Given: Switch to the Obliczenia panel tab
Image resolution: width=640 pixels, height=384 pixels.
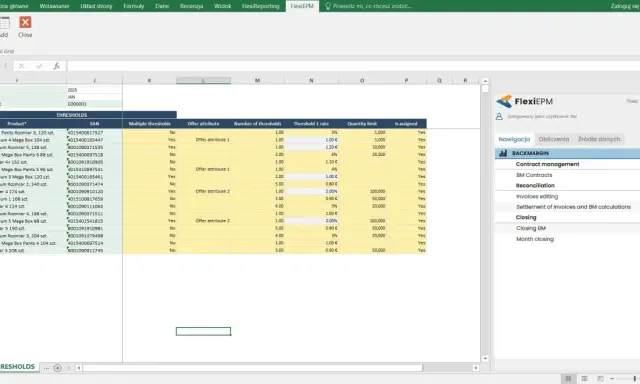Looking at the screenshot, I should [553, 139].
